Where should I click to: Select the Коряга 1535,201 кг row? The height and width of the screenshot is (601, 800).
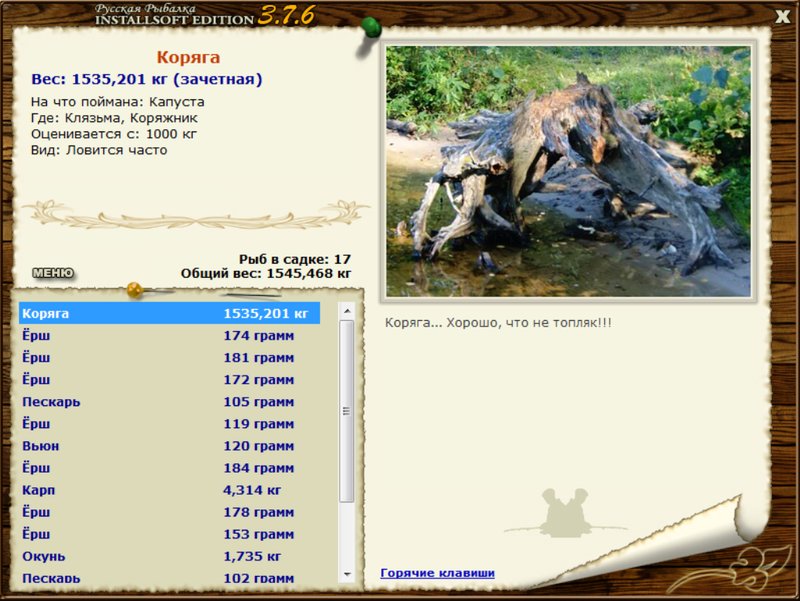click(x=169, y=313)
